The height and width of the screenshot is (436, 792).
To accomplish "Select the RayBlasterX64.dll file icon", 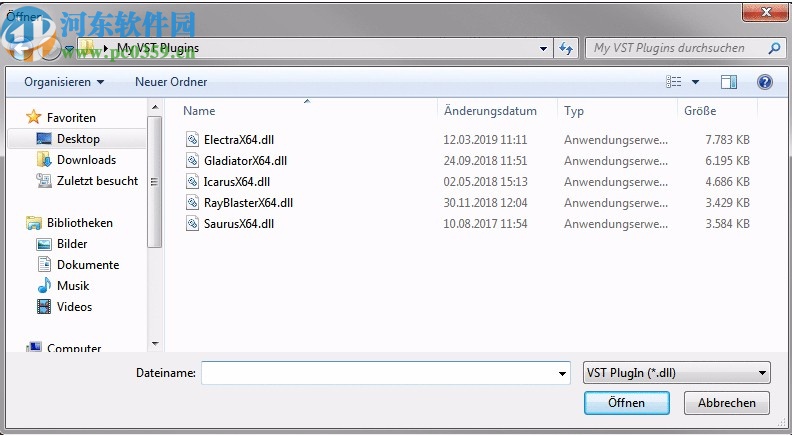I will point(192,203).
